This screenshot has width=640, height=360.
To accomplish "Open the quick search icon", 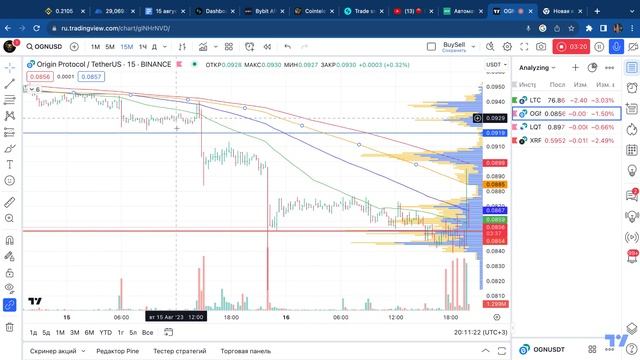I will (x=490, y=47).
